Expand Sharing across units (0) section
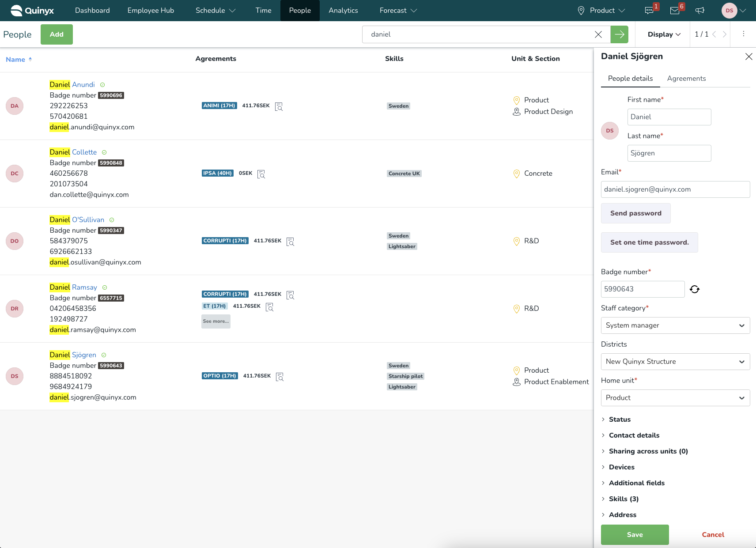 click(645, 451)
